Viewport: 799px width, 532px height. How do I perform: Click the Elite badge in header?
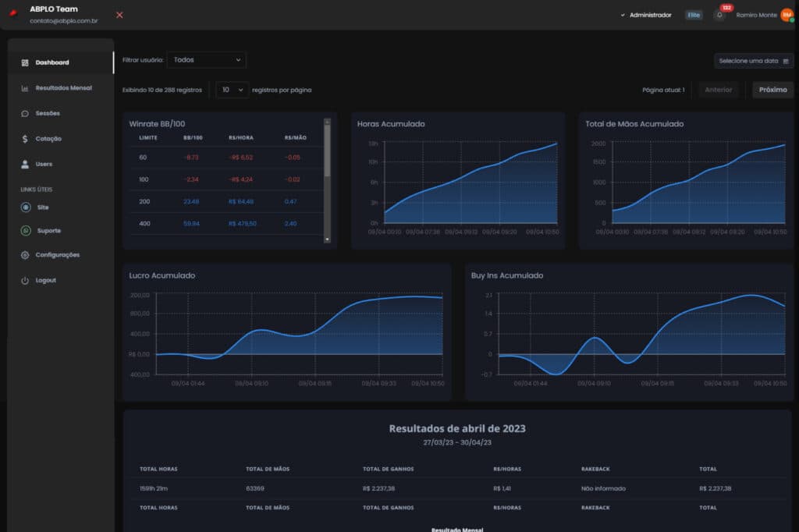coord(694,15)
